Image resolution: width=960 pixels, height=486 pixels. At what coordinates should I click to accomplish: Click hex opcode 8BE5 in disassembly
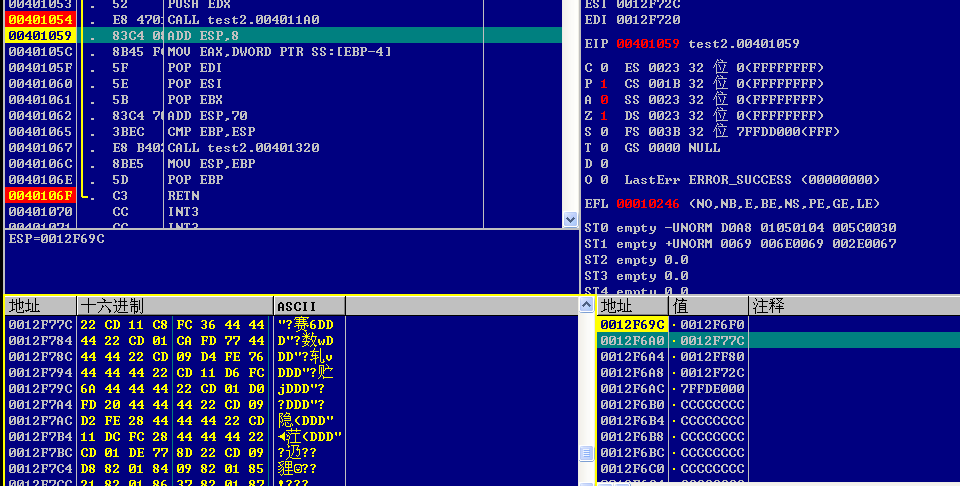pyautogui.click(x=129, y=163)
